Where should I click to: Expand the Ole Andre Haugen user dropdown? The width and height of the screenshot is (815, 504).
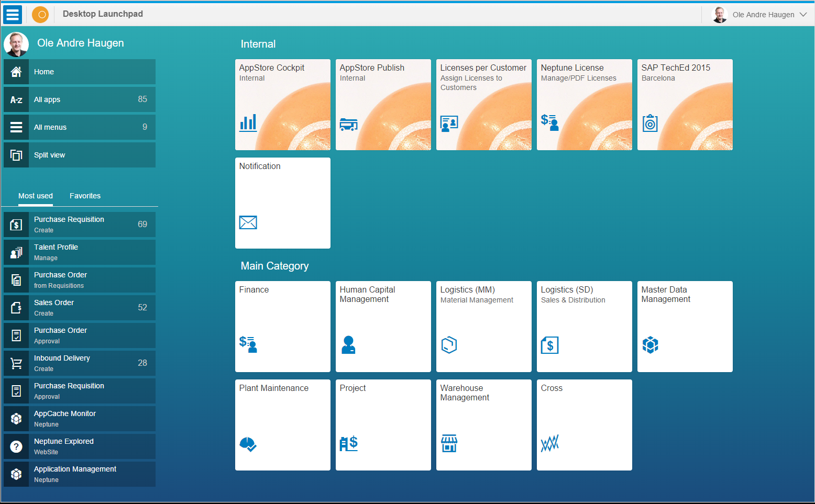[803, 15]
